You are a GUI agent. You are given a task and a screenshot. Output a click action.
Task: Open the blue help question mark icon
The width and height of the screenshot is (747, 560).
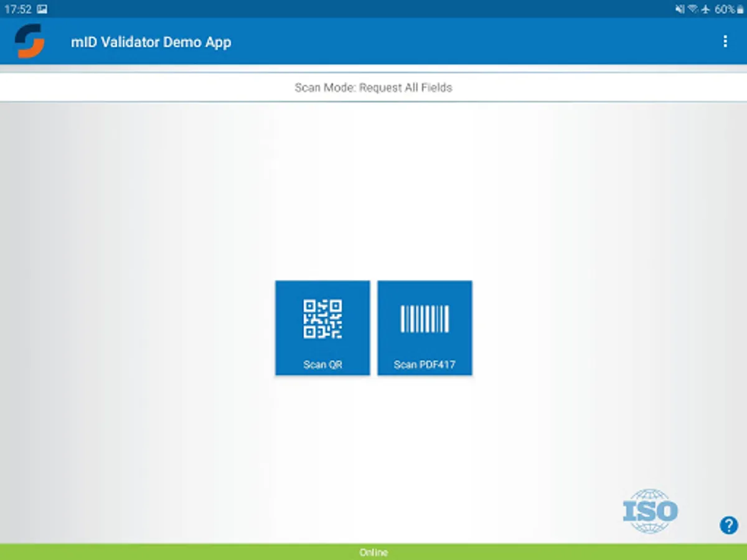[x=729, y=525]
